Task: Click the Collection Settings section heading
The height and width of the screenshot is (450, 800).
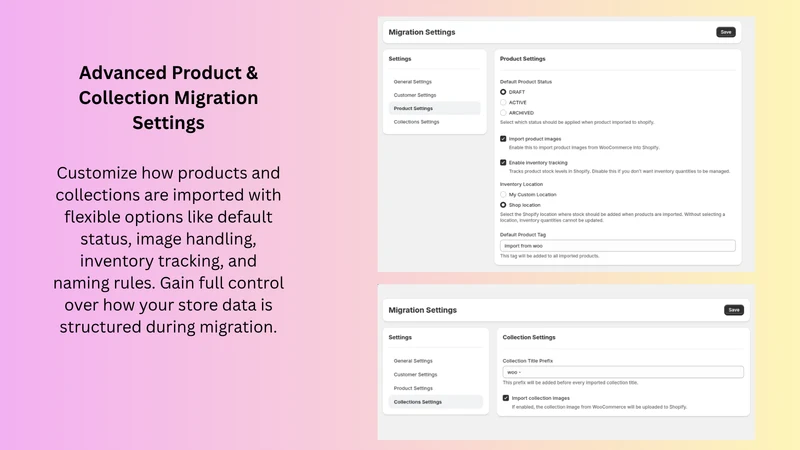Action: coord(529,337)
